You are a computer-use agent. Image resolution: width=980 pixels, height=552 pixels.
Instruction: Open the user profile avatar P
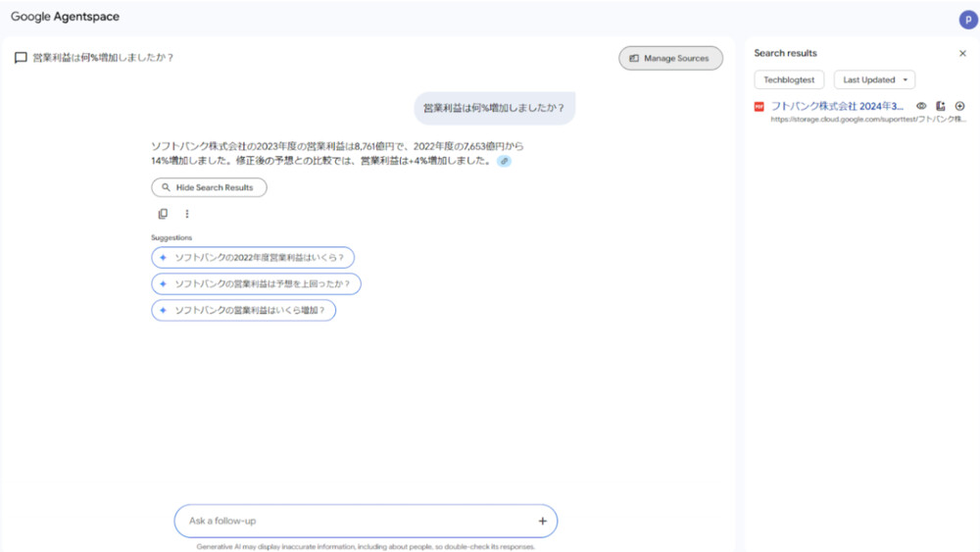tap(968, 20)
